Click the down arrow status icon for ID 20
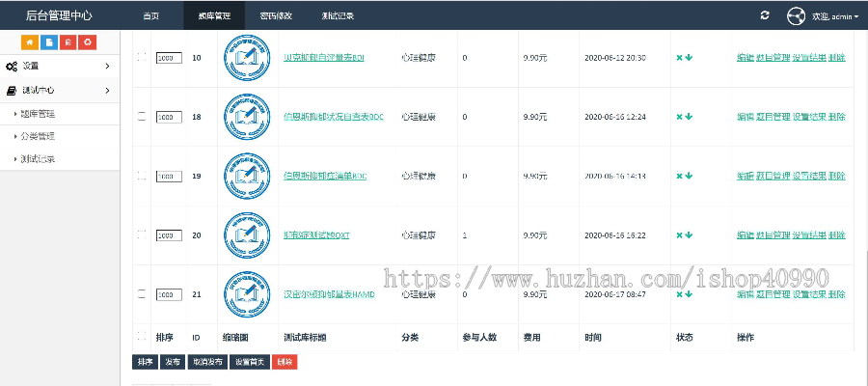868x386 pixels. click(689, 235)
